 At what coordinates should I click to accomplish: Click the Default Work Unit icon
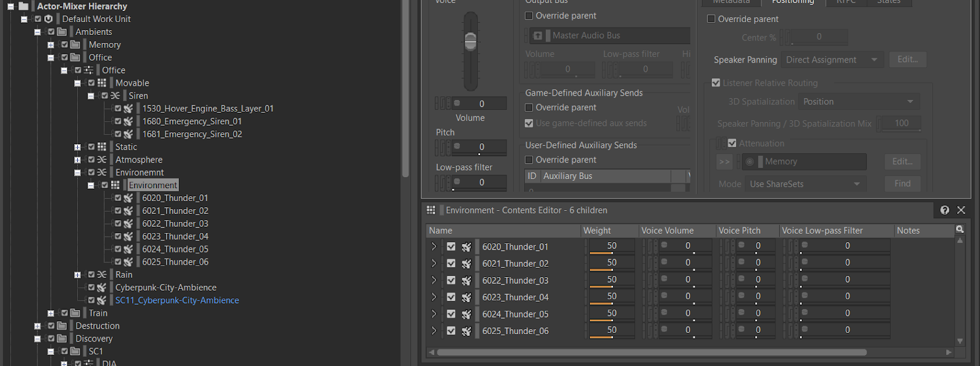(48, 19)
